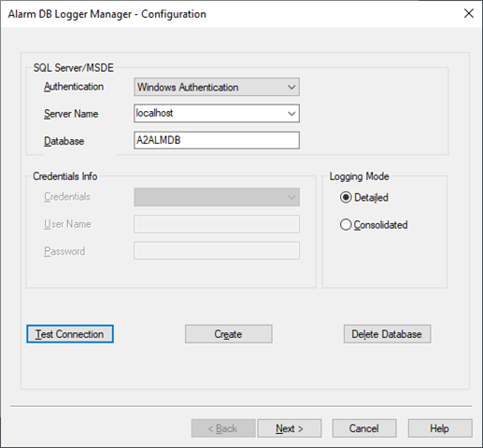This screenshot has height=448, width=483.
Task: Select Detailed logging mode
Action: 346,198
